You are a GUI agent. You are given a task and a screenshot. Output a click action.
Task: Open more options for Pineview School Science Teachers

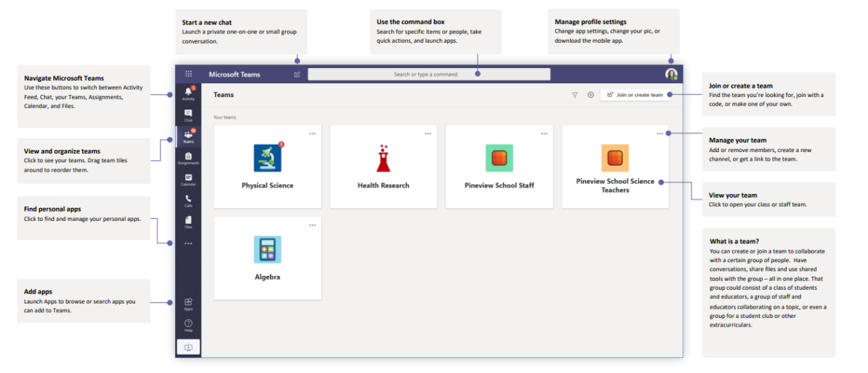660,133
